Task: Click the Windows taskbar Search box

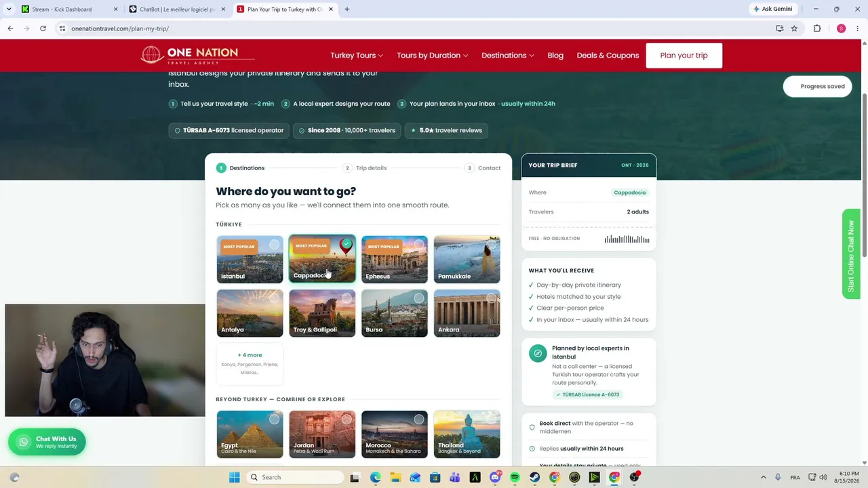Action: [294, 477]
